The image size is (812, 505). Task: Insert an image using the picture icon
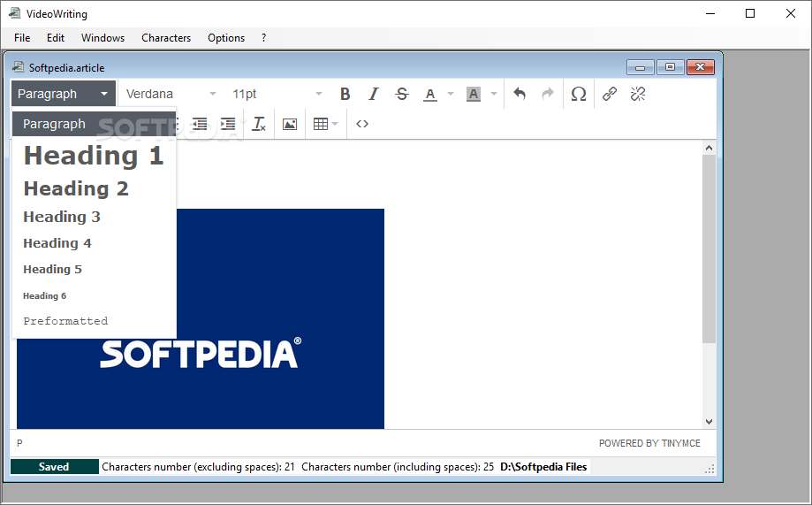pos(290,124)
